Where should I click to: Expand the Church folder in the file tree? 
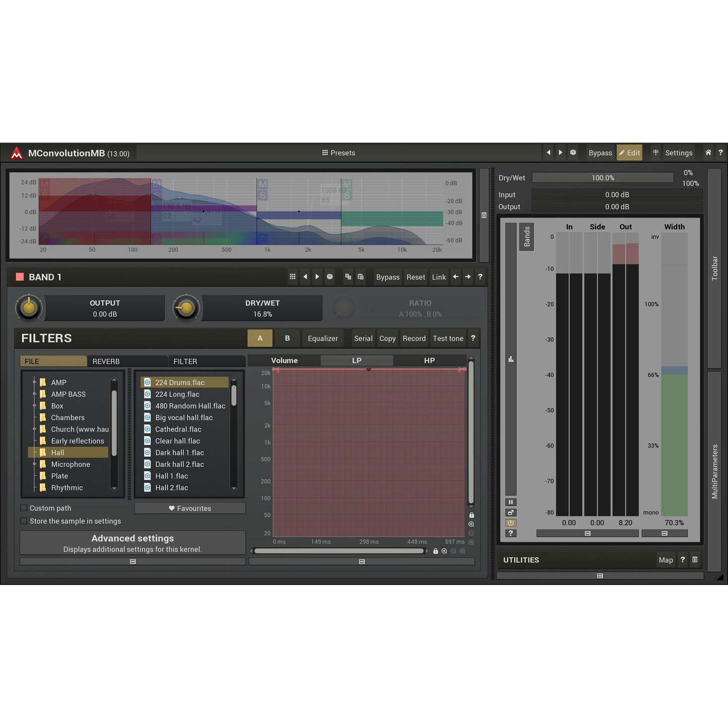coord(34,429)
